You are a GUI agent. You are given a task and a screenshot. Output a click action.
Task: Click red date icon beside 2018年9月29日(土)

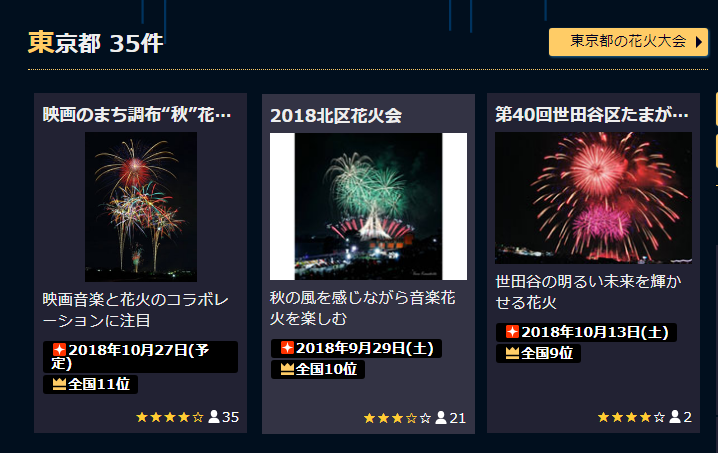coord(287,348)
